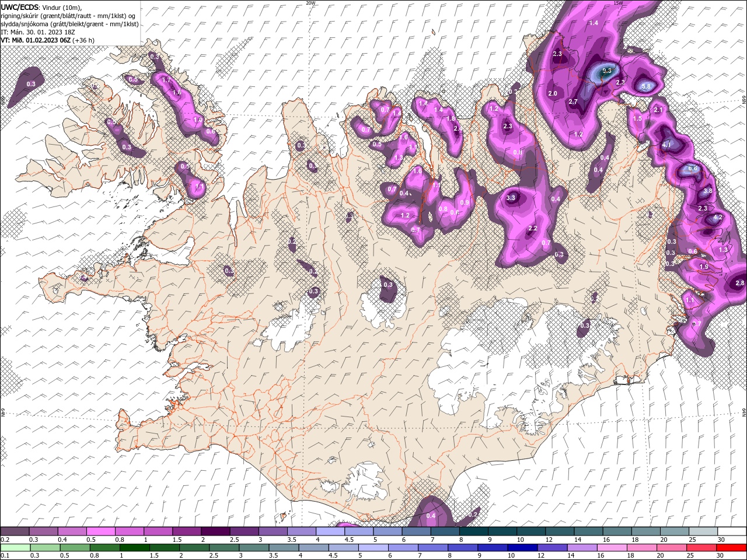Viewport: 747px width, 560px height.
Task: Click the upper legend label '4.5'
Action: [x=349, y=540]
